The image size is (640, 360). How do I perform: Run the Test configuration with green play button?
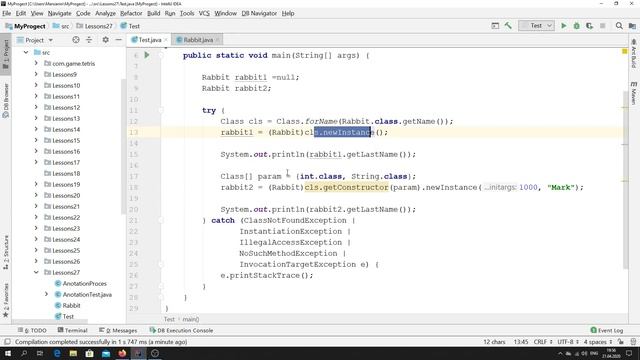[564, 26]
